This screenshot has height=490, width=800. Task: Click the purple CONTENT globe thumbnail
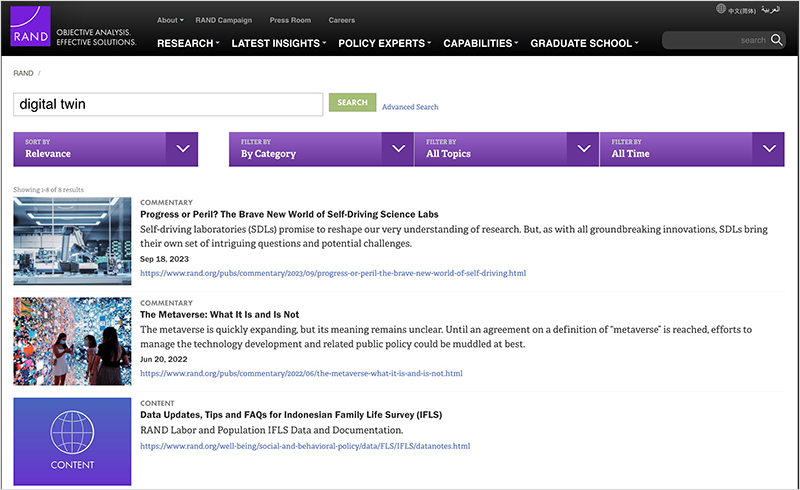click(x=72, y=442)
